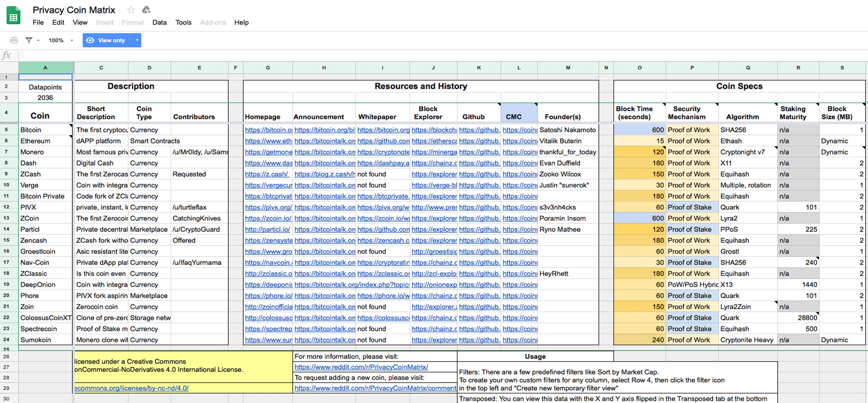Image resolution: width=868 pixels, height=403 pixels.
Task: Open the Format menu
Action: pyautogui.click(x=132, y=22)
